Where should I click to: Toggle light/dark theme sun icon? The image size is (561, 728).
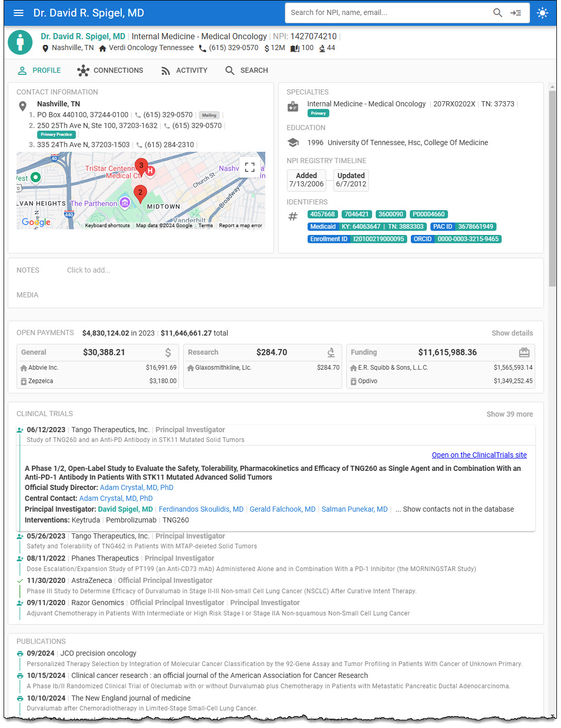pos(542,13)
